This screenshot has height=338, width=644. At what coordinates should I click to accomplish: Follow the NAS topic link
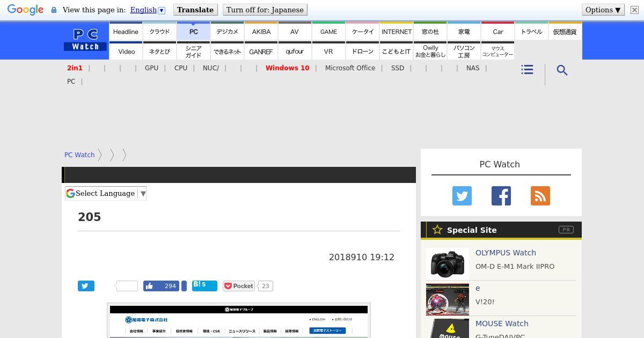point(473,68)
